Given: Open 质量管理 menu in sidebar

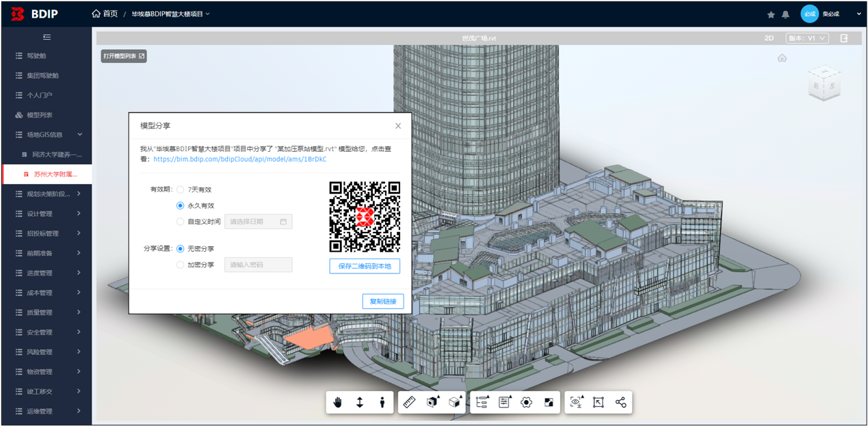Looking at the screenshot, I should point(47,312).
